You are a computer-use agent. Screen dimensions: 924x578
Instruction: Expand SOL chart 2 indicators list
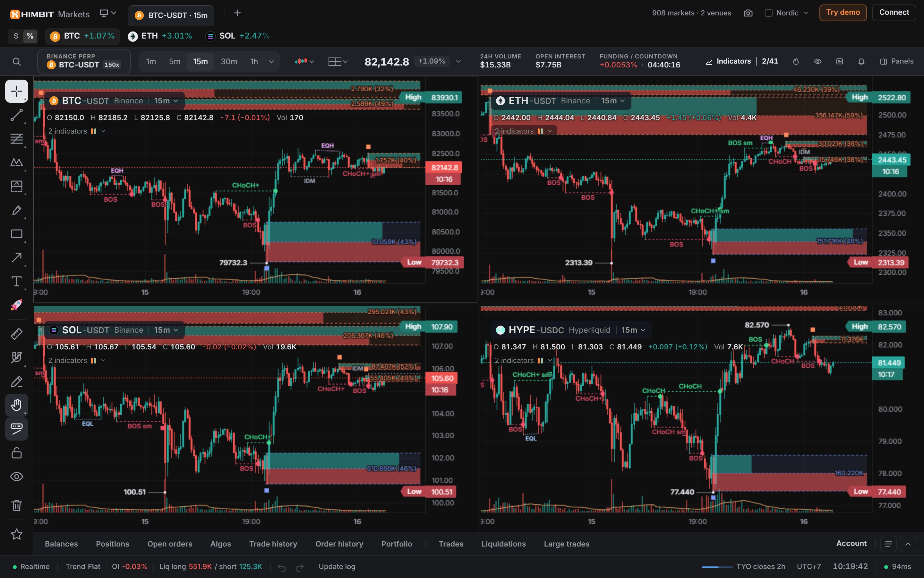coord(76,361)
